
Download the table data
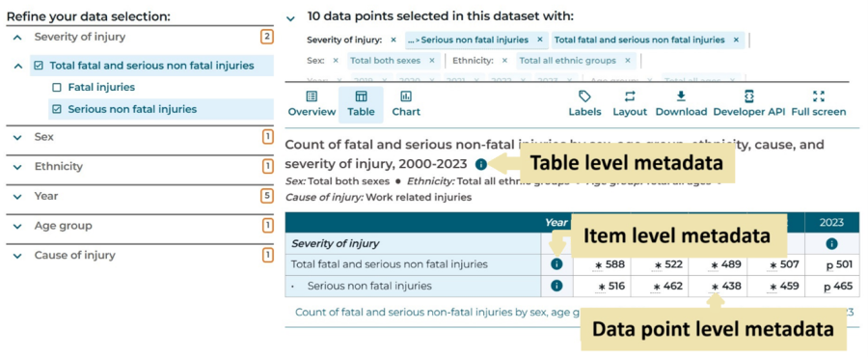(681, 104)
